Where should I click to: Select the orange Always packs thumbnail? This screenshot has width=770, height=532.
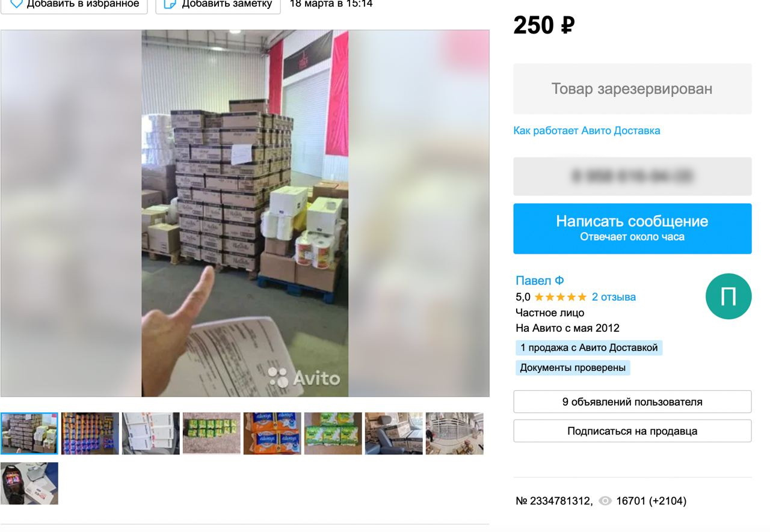(x=273, y=433)
